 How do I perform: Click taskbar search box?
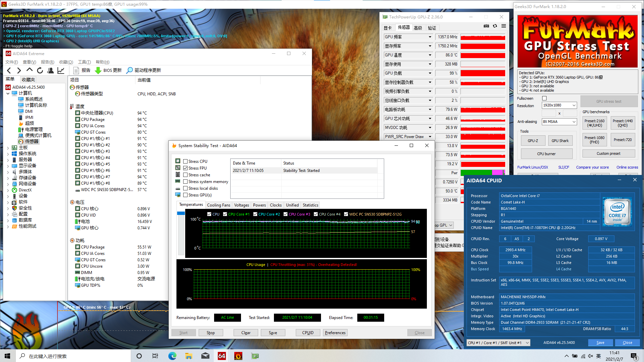[73, 356]
